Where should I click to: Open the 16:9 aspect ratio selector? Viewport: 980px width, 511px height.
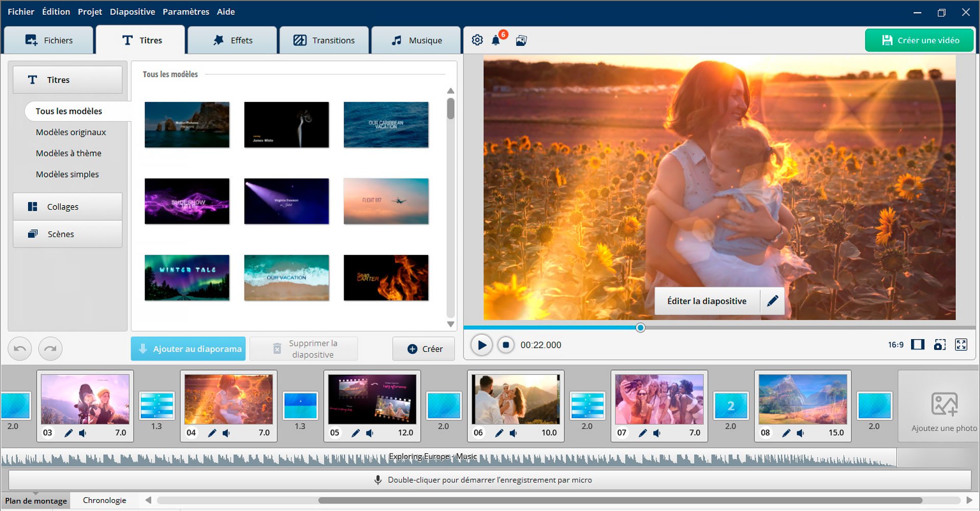[895, 345]
